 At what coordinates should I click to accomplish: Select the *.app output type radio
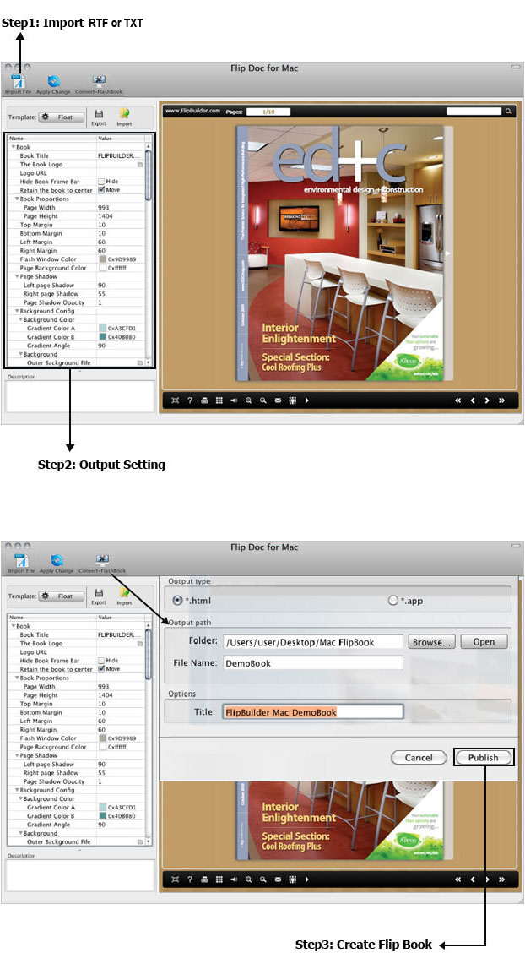click(x=392, y=600)
